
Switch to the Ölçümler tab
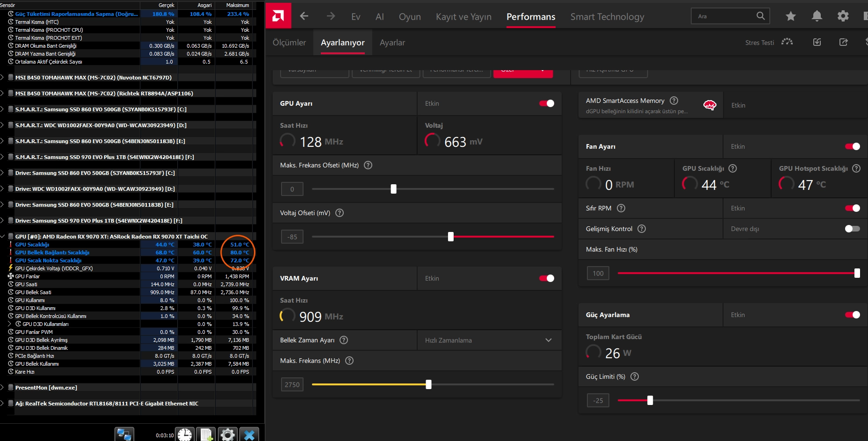[x=289, y=43]
